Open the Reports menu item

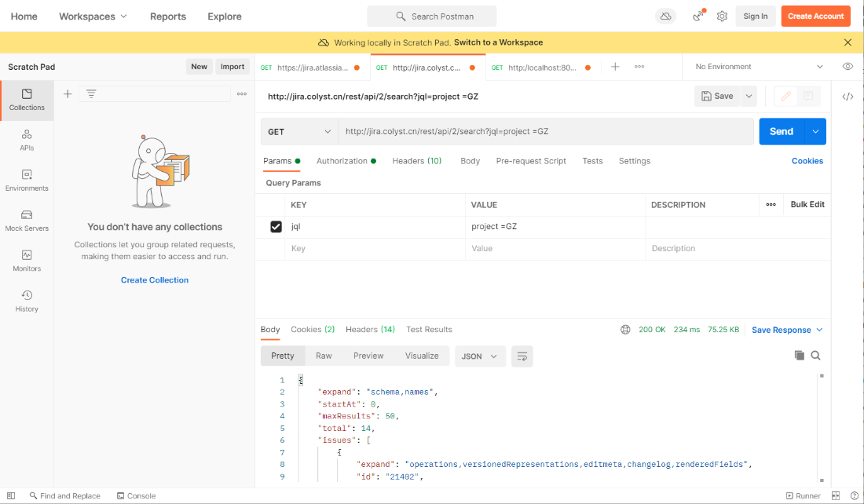click(168, 16)
